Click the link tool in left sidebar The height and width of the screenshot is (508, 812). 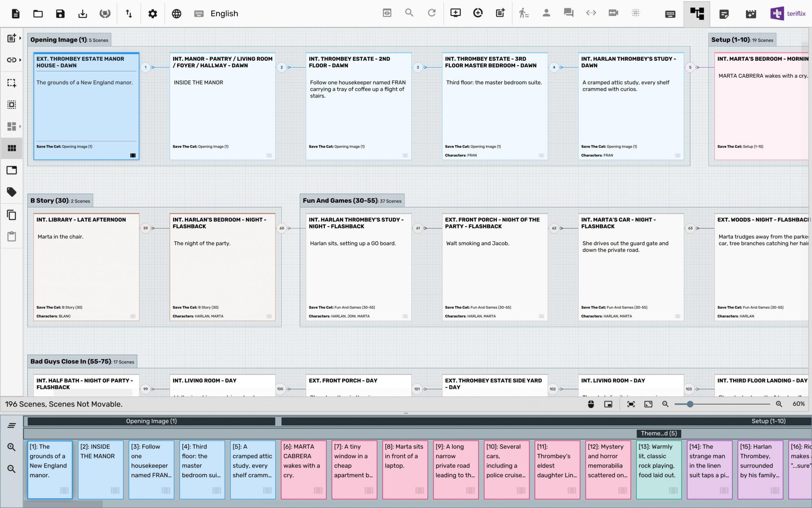pyautogui.click(x=11, y=60)
